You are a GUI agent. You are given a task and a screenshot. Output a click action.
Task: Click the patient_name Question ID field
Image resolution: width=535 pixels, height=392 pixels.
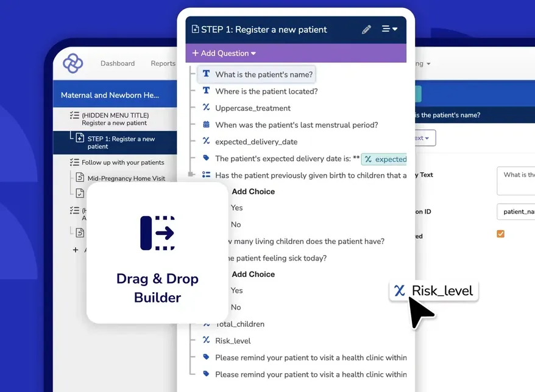coord(516,212)
